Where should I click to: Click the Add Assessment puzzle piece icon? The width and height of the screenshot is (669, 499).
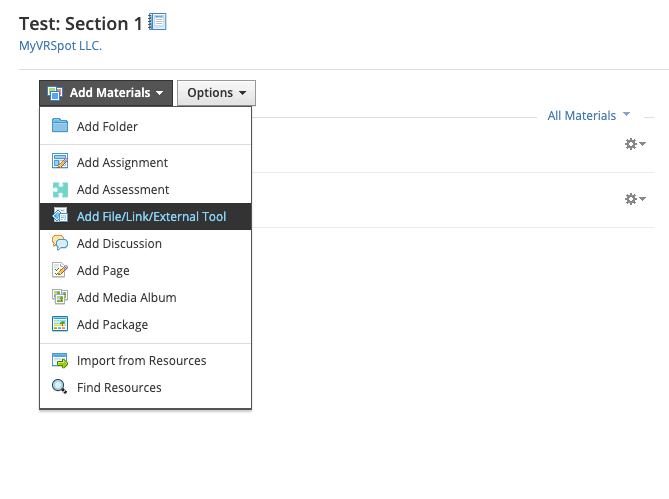(60, 189)
